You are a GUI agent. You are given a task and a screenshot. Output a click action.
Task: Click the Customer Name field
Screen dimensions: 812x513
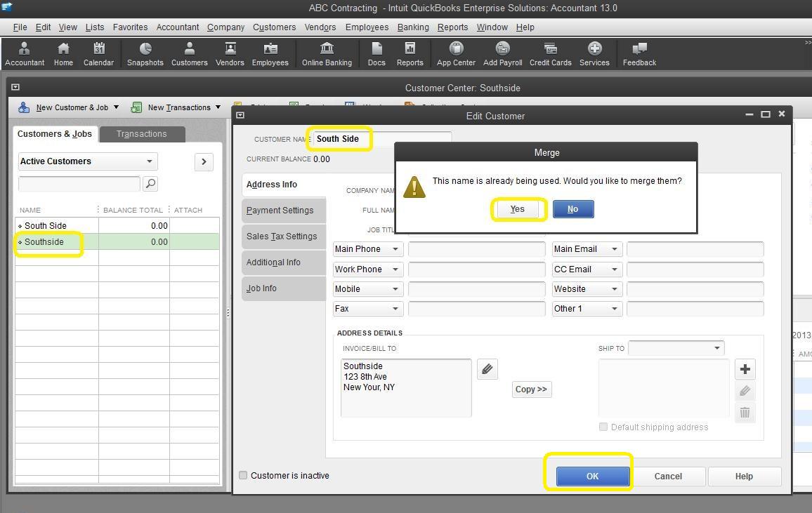pyautogui.click(x=383, y=139)
